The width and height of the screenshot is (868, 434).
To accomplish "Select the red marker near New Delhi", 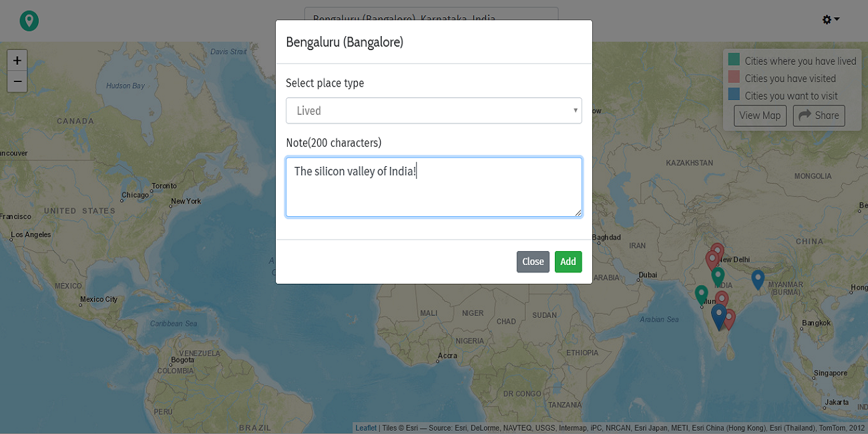I will (x=716, y=250).
